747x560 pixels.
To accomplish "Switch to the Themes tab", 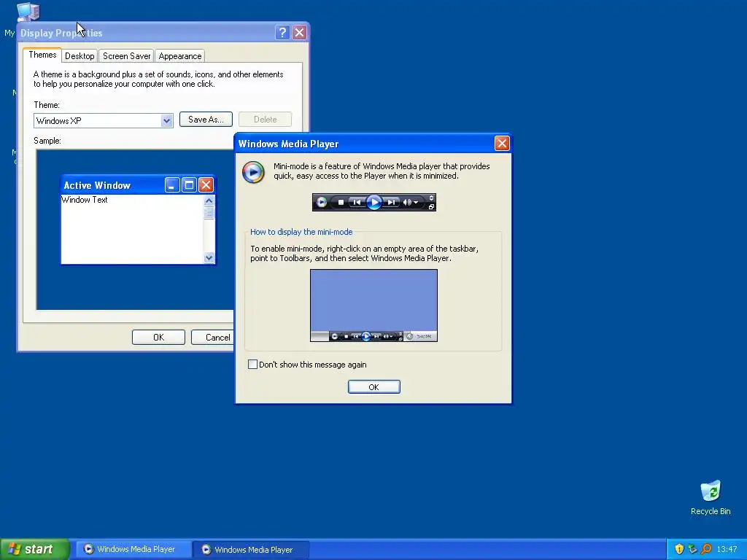I will (x=42, y=55).
